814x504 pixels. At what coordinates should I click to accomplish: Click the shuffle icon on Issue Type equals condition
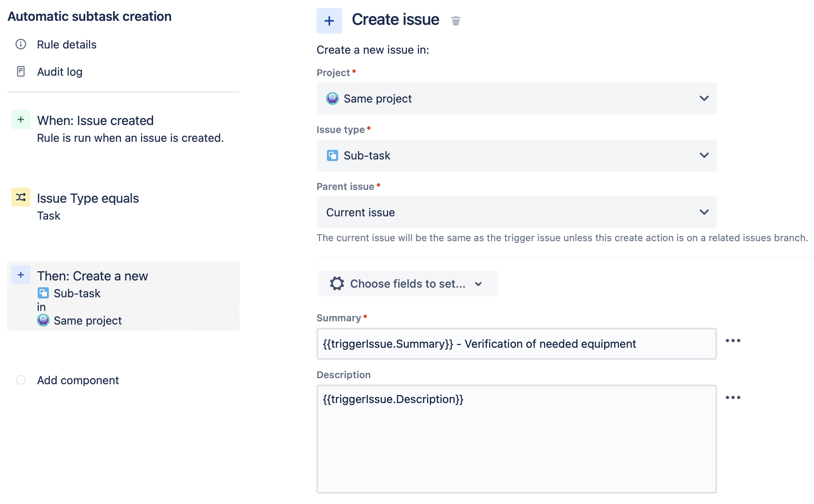20,197
